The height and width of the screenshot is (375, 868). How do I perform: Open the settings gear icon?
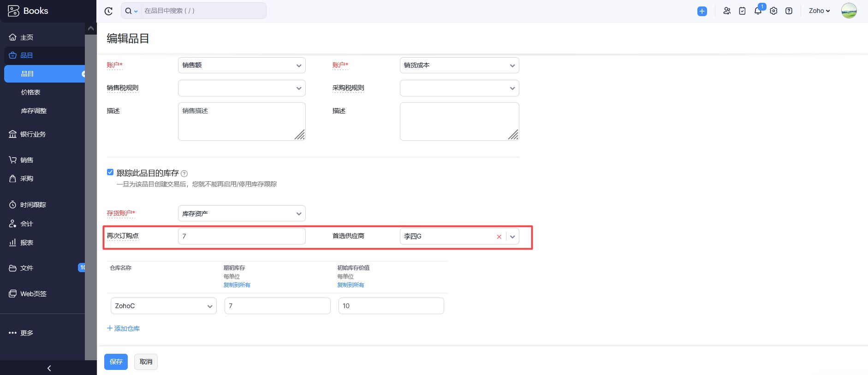pyautogui.click(x=773, y=11)
